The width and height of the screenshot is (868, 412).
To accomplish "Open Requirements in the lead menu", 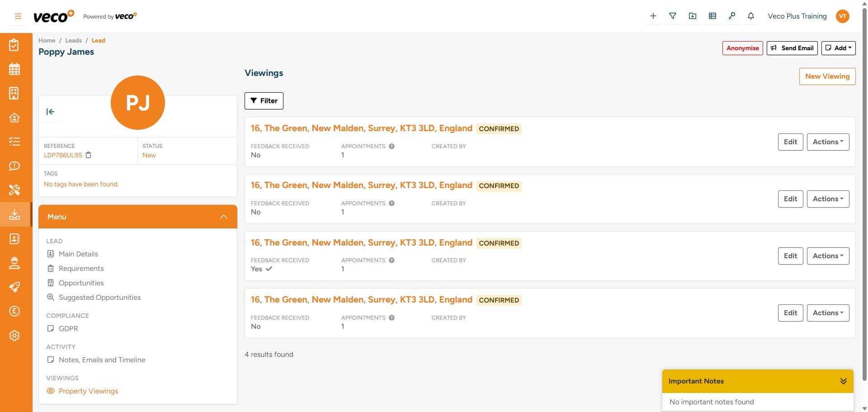I will 81,269.
